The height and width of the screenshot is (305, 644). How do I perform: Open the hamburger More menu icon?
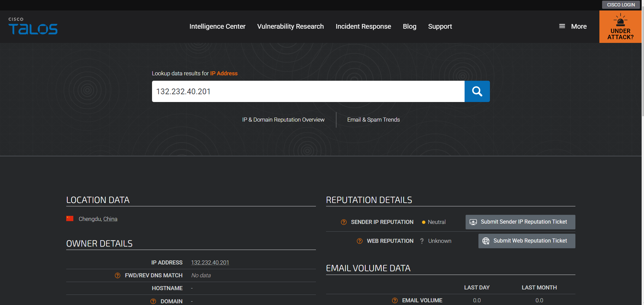point(562,26)
